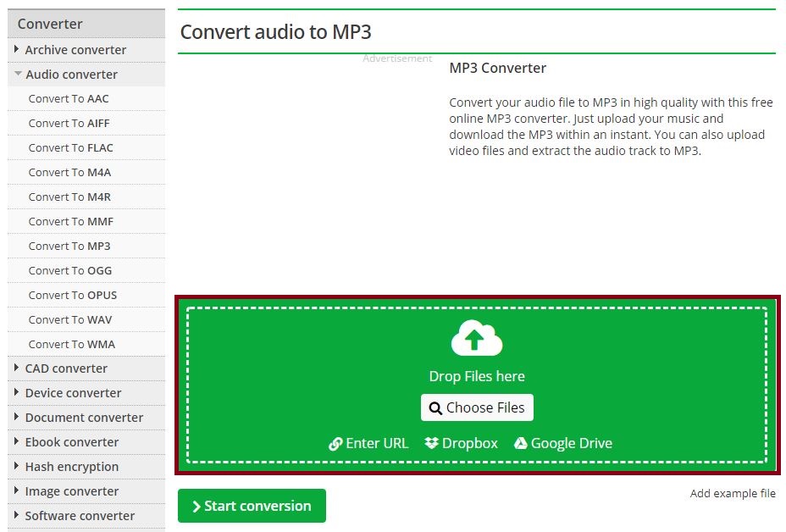Expand the Image converter arrow

17,490
